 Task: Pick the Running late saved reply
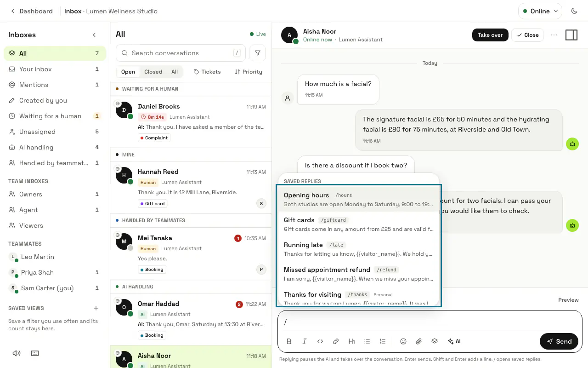point(359,249)
